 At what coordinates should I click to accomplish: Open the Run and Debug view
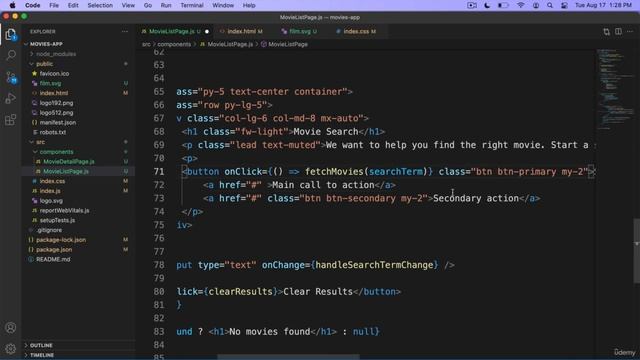(11, 98)
